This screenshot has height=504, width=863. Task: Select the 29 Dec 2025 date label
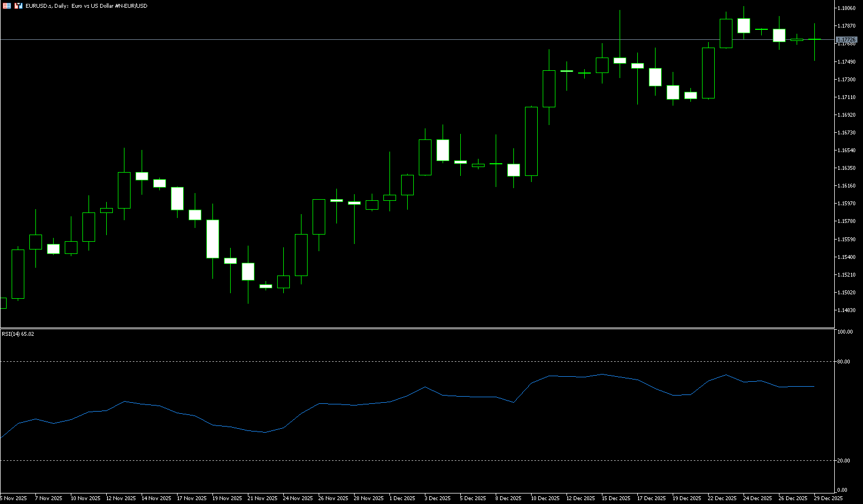(x=828, y=498)
